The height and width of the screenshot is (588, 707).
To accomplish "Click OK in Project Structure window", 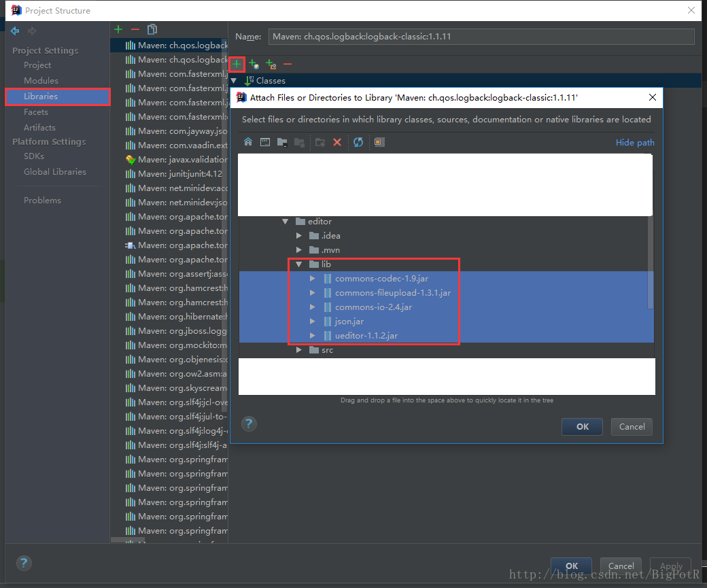I will pos(571,566).
